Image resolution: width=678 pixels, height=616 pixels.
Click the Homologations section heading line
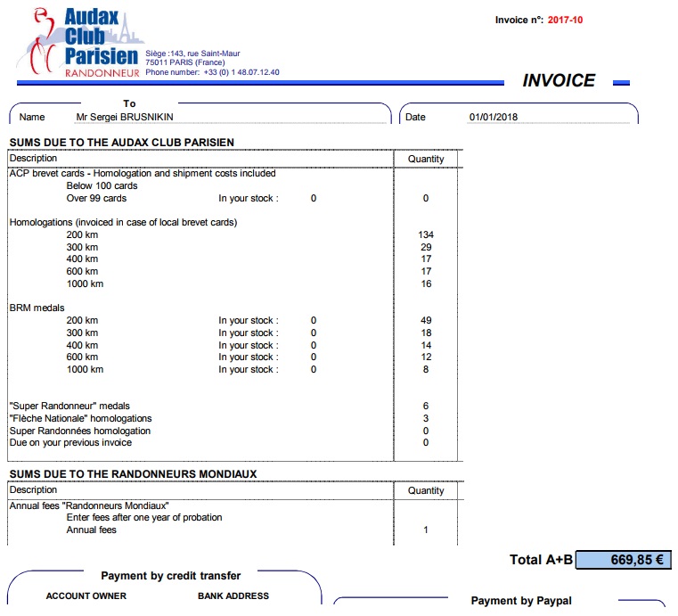coord(123,222)
